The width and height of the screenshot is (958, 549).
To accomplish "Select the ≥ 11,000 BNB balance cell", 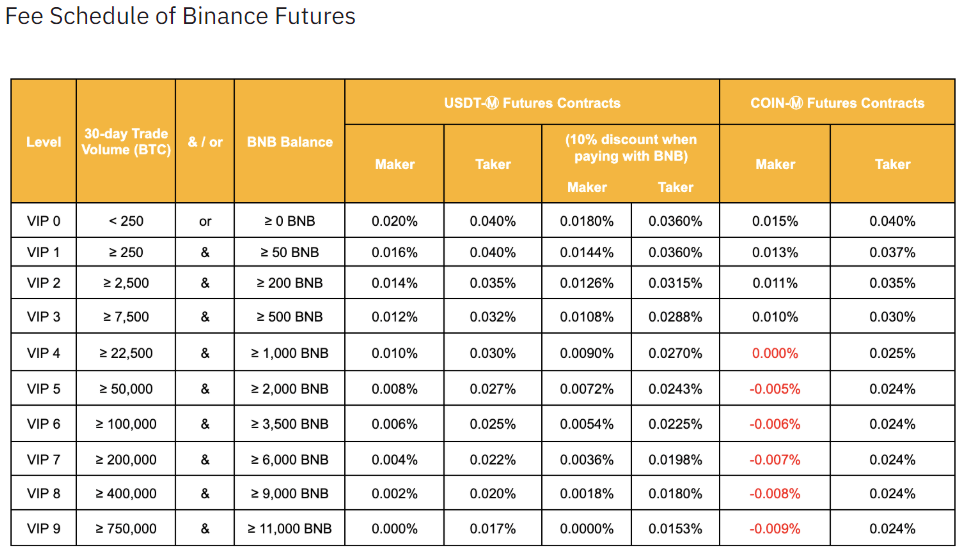I will pos(289,528).
